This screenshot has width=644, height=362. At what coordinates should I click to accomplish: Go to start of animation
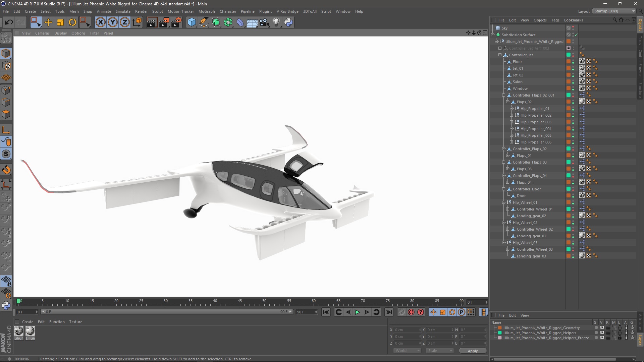[x=326, y=312]
